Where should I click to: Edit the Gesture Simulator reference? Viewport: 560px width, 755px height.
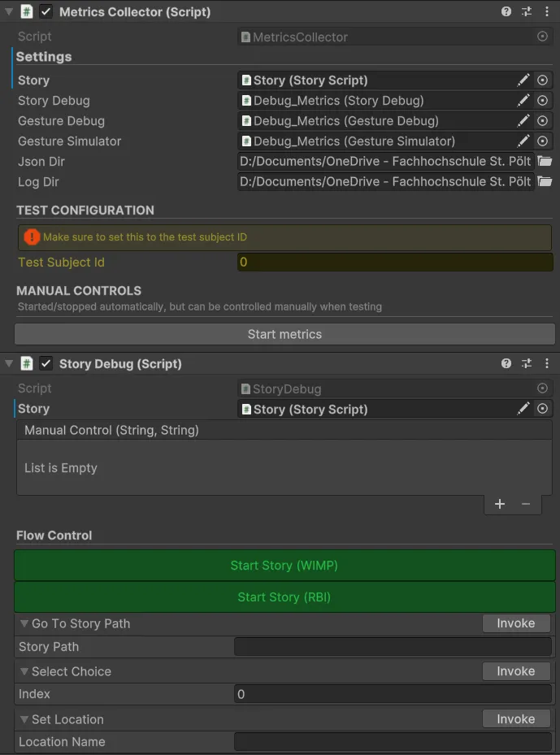pos(523,141)
